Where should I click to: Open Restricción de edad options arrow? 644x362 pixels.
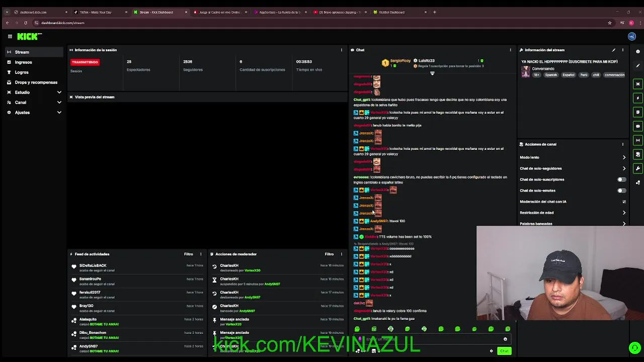pos(624,213)
